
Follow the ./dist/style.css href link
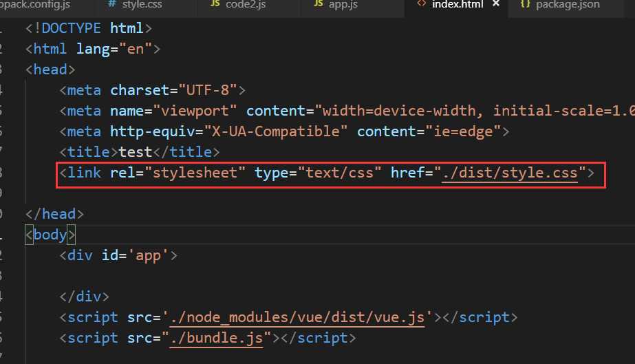pos(513,173)
